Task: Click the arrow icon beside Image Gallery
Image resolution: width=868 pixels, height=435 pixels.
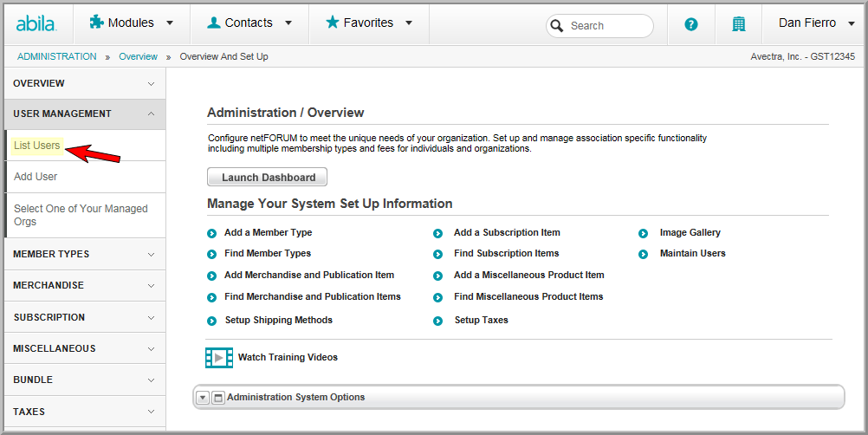Action: click(x=643, y=234)
